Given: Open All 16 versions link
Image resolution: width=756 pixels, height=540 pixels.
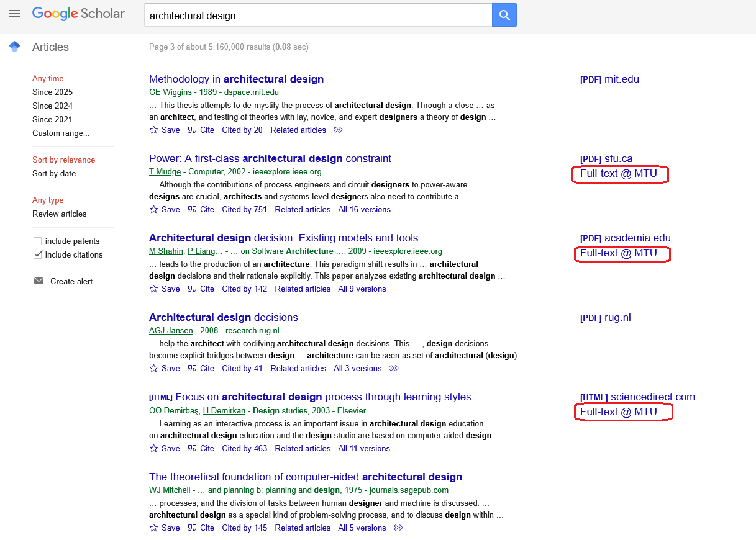Looking at the screenshot, I should (364, 209).
